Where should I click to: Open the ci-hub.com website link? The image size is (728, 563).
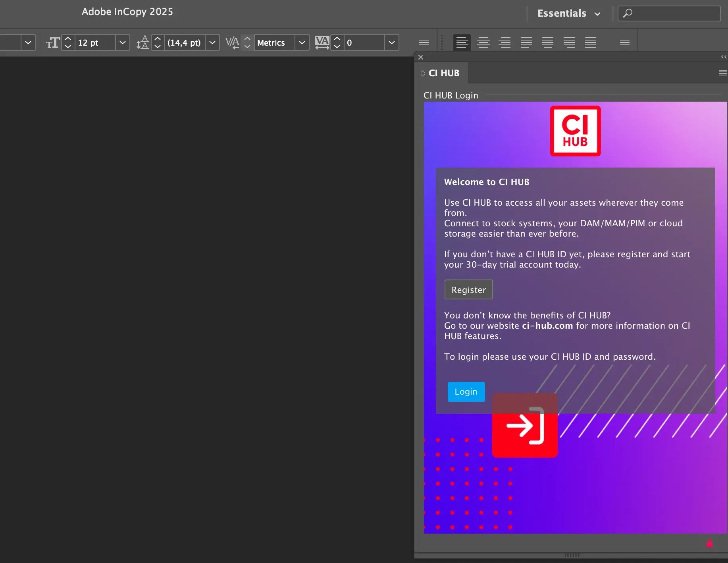click(x=547, y=326)
